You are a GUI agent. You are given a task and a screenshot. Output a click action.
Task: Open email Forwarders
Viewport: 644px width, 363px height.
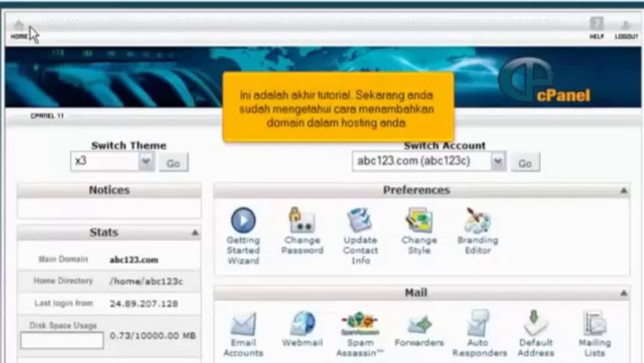point(419,330)
